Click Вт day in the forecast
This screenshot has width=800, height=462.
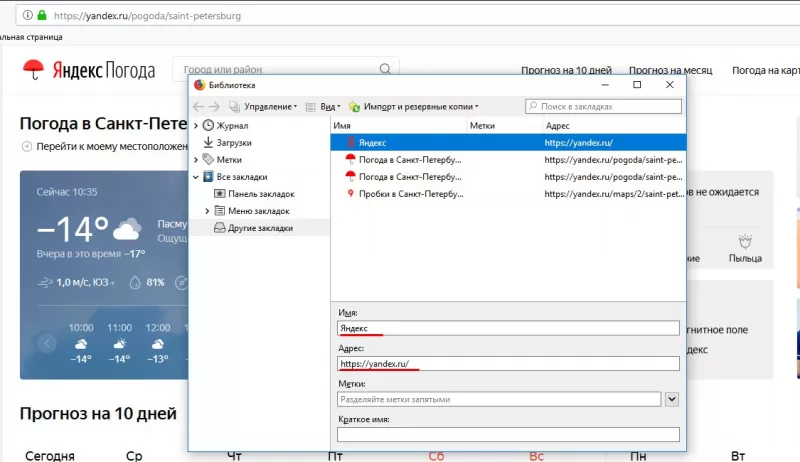point(738,456)
